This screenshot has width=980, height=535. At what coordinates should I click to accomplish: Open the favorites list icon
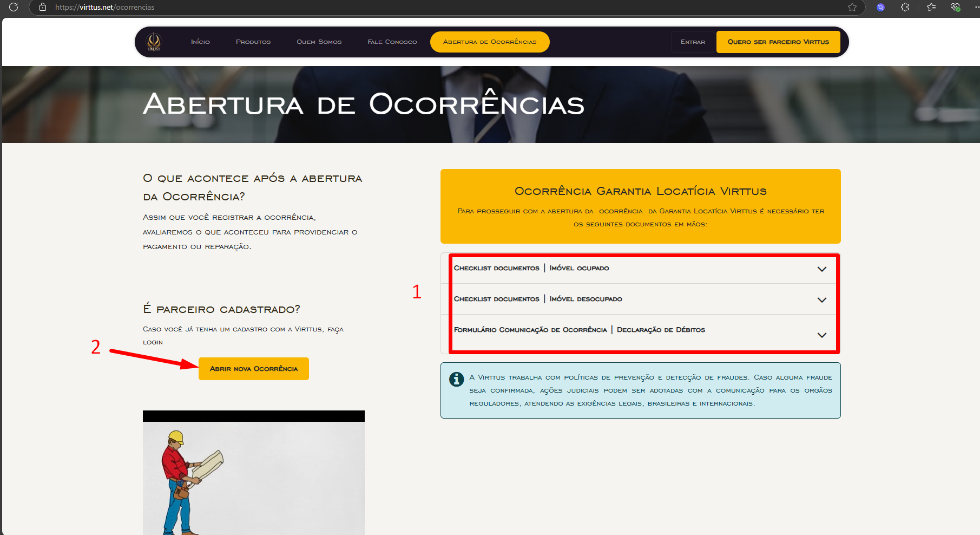[931, 7]
